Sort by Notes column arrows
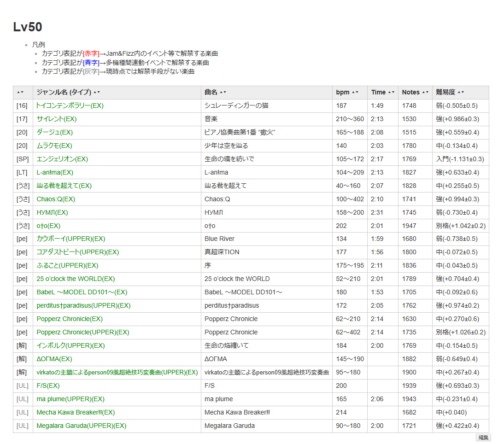This screenshot has height=444, width=504. coord(425,92)
